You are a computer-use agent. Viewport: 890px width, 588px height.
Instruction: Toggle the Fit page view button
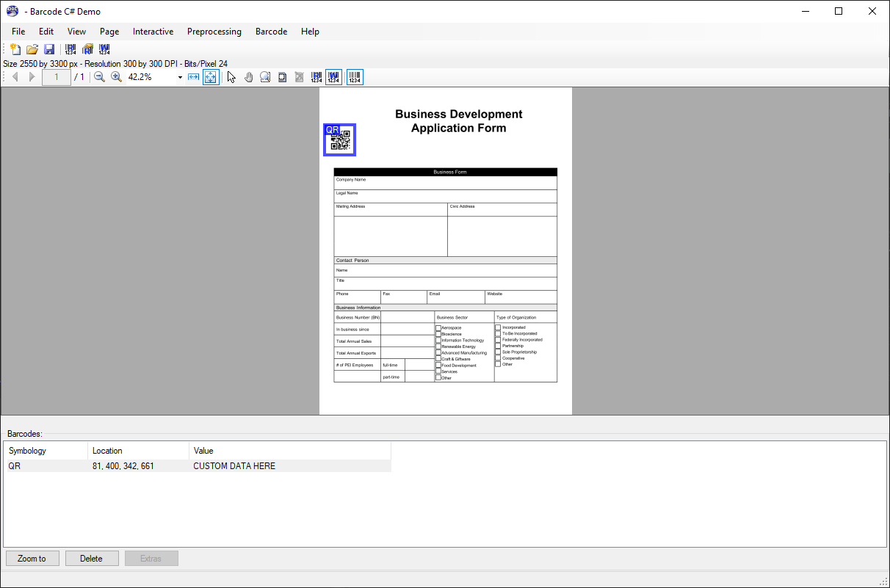211,77
